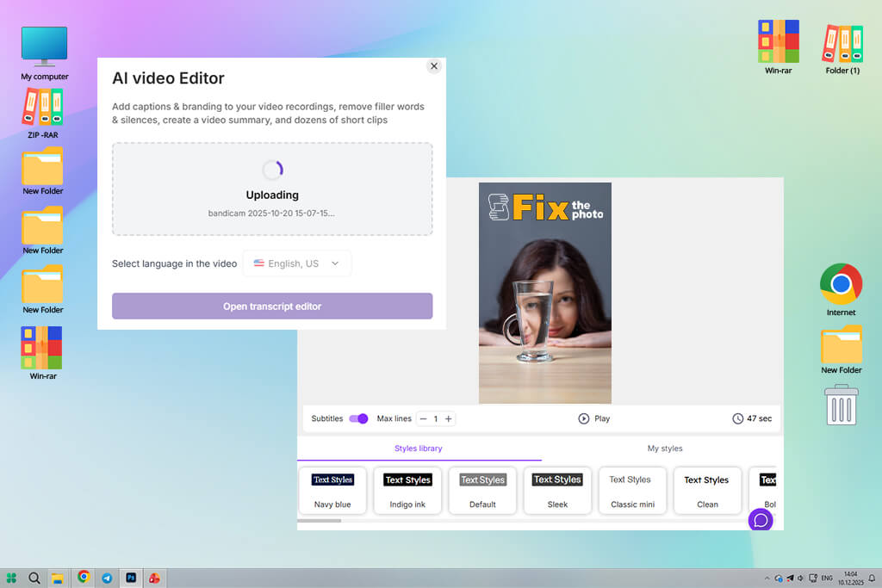Click the Subtitles label text
Viewport: 882px width, 588px height.
(326, 418)
